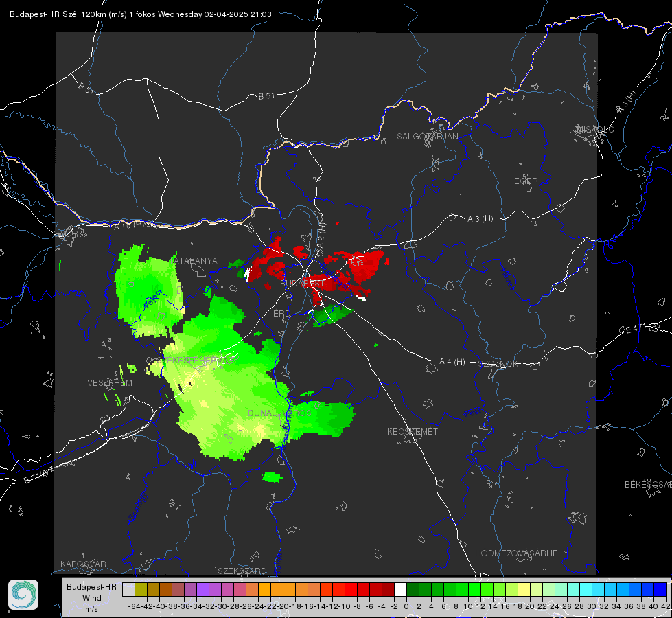Viewport: 672px width, 618px height.
Task: Click the SALGÓTARJÁN city label
Action: click(427, 137)
